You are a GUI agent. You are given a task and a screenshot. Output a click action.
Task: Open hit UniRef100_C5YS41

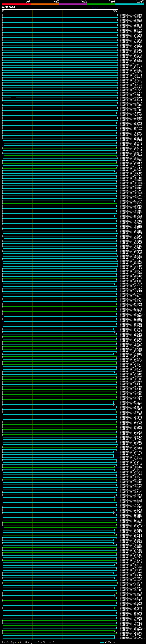click(x=131, y=85)
